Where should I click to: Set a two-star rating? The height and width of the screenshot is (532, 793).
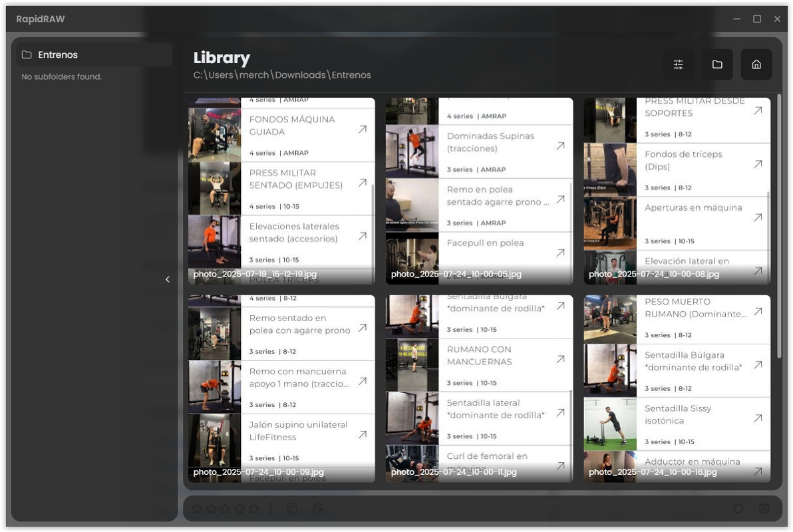tap(212, 508)
